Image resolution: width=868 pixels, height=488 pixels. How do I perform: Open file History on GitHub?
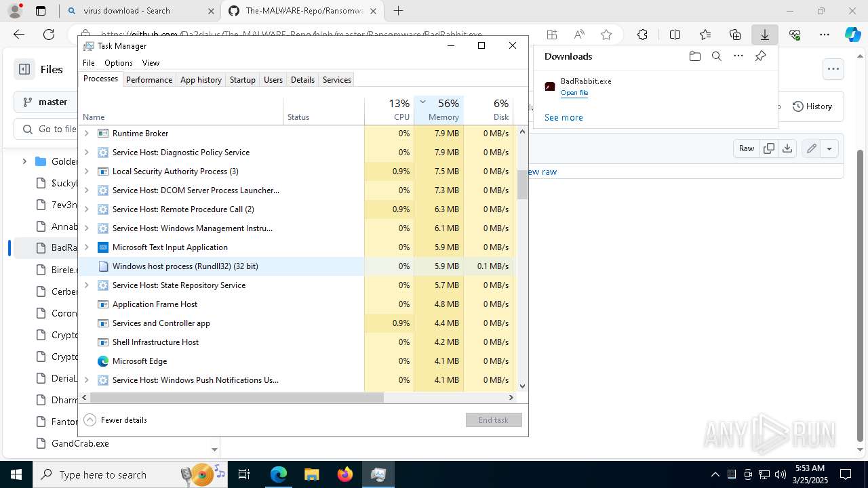tap(812, 106)
